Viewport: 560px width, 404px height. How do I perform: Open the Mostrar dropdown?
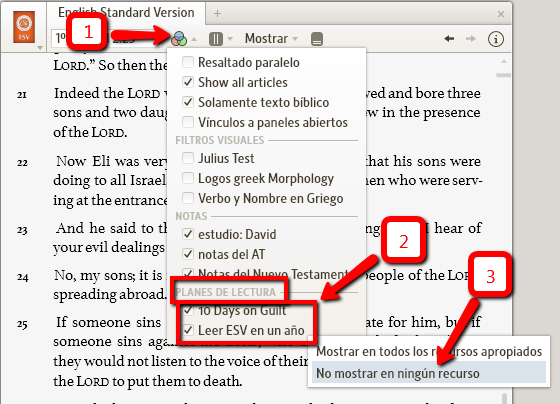point(271,38)
